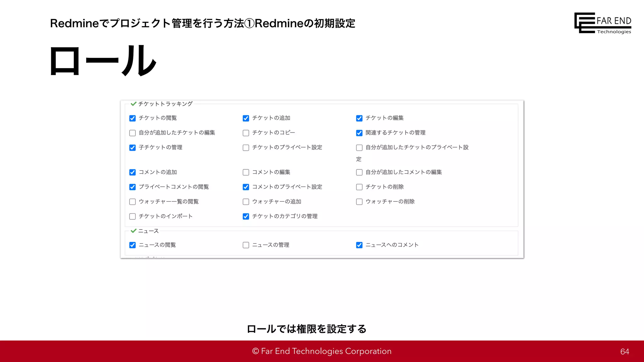Enable チケットの削除 checkbox
The image size is (644, 362).
359,187
